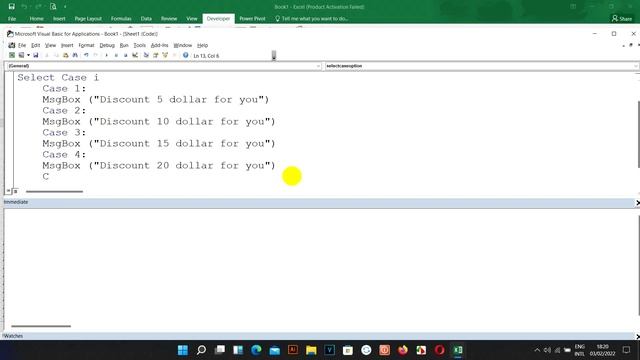640x360 pixels.
Task: Open the Excel File tab
Action: 12,19
